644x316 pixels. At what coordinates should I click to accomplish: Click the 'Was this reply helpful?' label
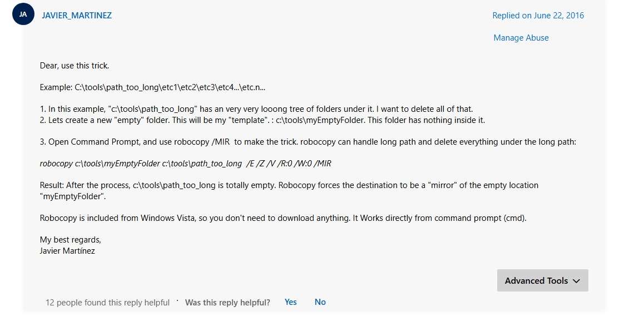[x=227, y=303]
